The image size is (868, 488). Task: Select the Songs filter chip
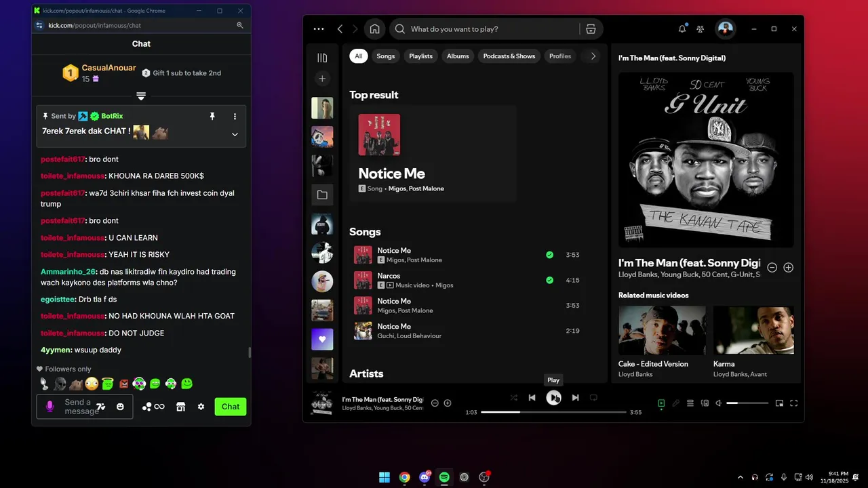pyautogui.click(x=386, y=56)
